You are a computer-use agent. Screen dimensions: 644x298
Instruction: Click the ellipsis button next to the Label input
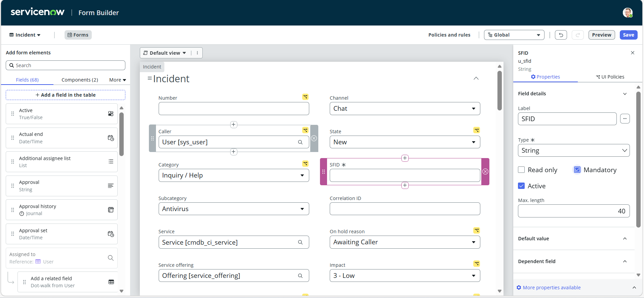(x=625, y=119)
